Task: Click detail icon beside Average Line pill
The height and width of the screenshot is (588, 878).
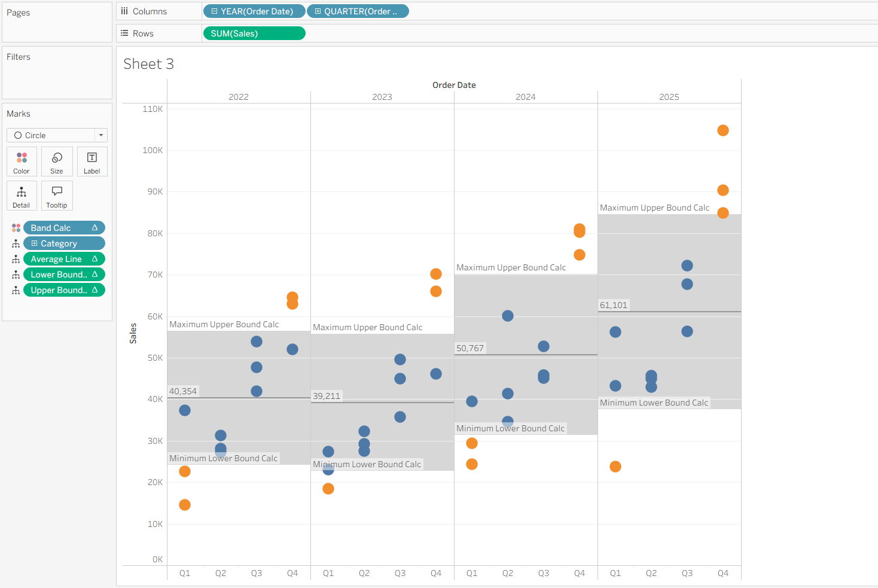Action: coord(16,259)
